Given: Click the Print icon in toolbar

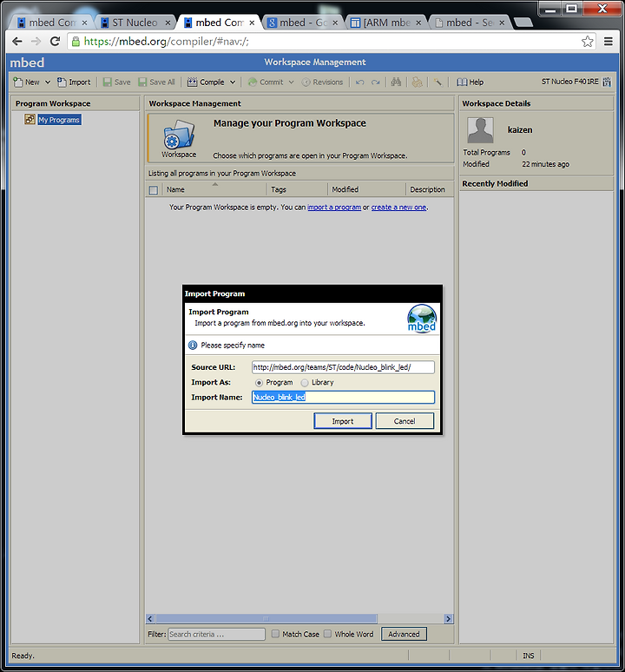Looking at the screenshot, I should [x=417, y=82].
